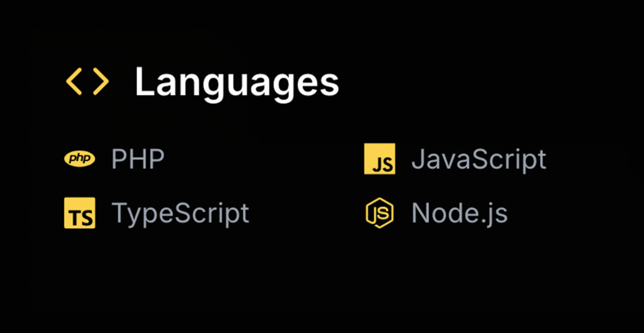This screenshot has width=644, height=333.
Task: Click the yellow code brackets icon
Action: 87,82
